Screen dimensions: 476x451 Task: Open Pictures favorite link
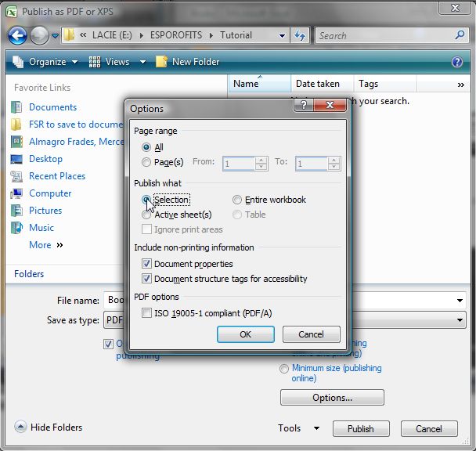click(45, 211)
